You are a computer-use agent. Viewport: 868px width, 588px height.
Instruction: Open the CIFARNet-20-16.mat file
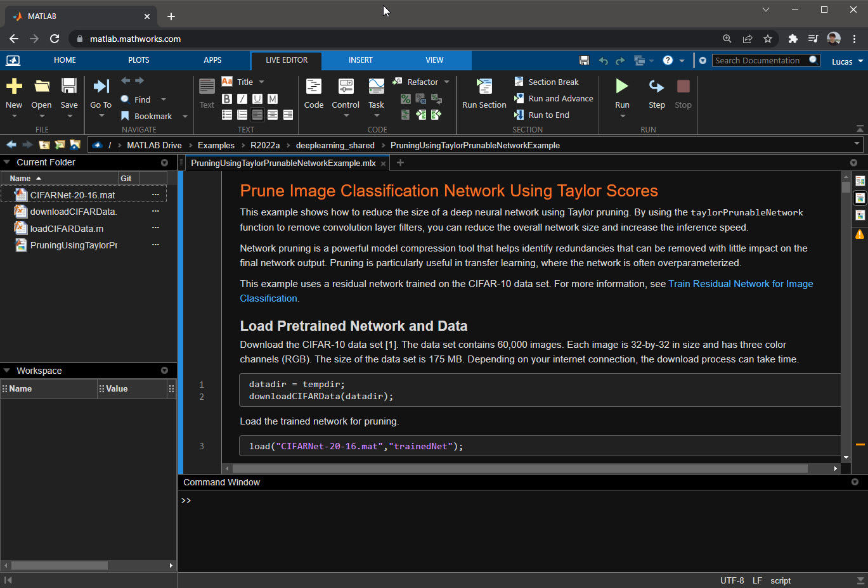point(72,195)
